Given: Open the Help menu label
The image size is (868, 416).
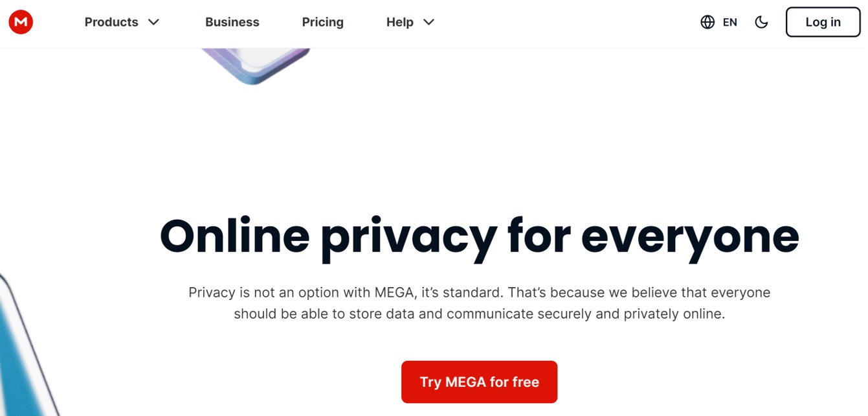Looking at the screenshot, I should pos(400,22).
